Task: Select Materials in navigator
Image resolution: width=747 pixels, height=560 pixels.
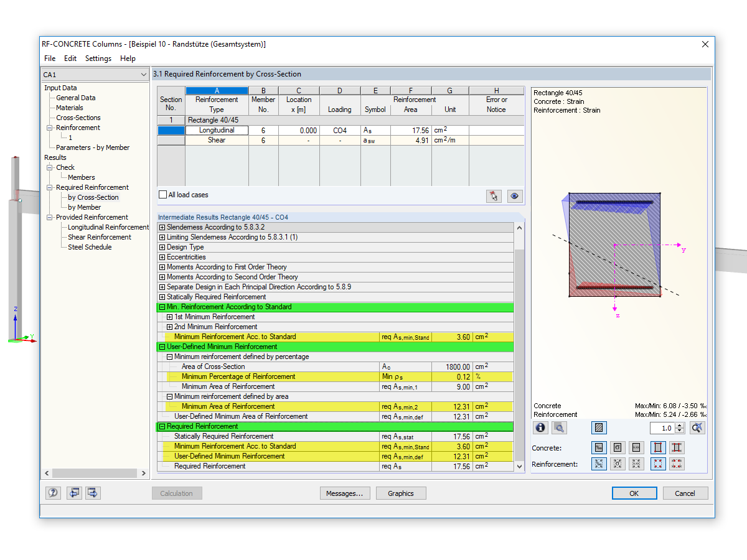Action: coord(70,108)
